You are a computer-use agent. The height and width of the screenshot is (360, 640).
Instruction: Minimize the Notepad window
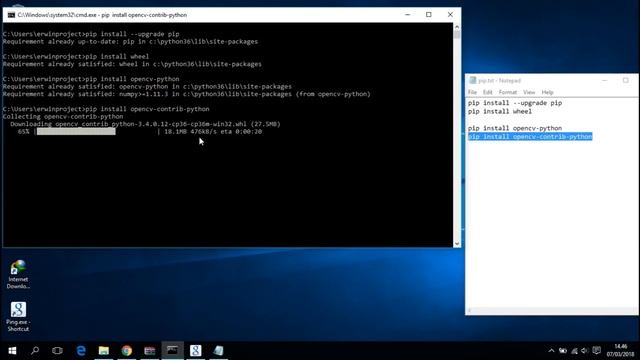[x=604, y=80]
